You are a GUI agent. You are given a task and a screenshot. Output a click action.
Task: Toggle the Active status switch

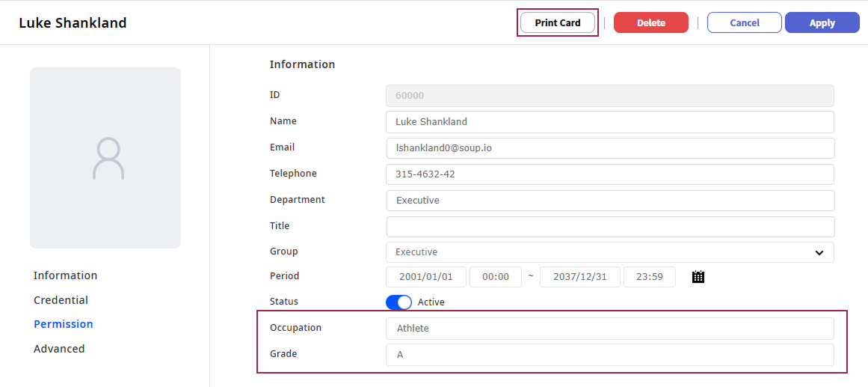(398, 302)
